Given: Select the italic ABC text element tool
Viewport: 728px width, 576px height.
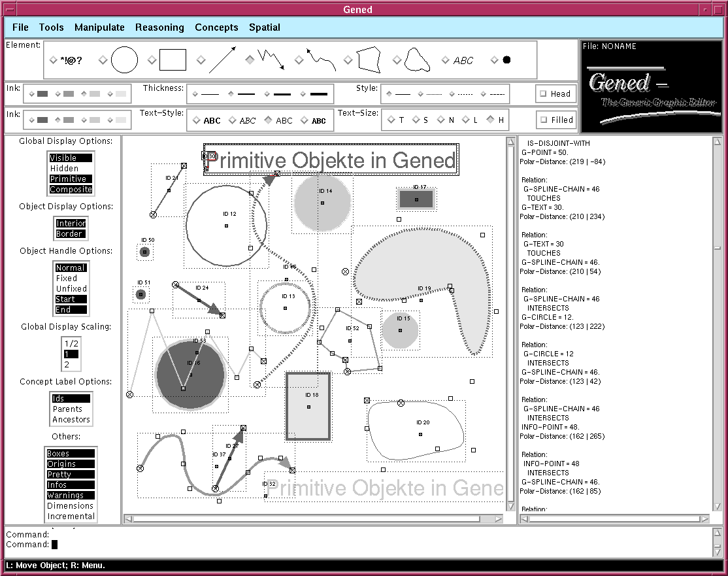Looking at the screenshot, I should [x=458, y=60].
